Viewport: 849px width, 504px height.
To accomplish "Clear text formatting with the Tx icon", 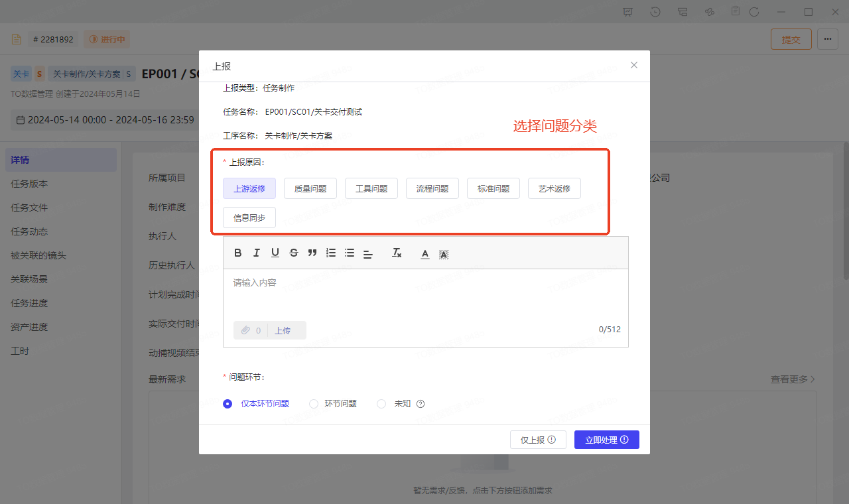I will tap(397, 253).
